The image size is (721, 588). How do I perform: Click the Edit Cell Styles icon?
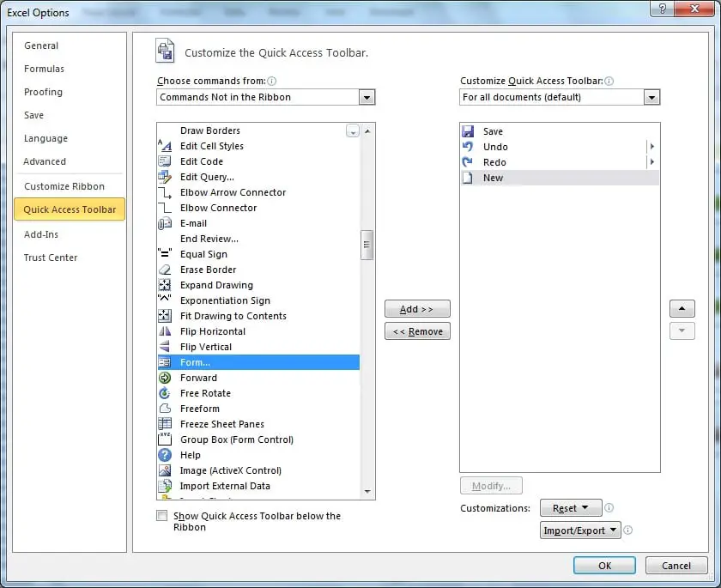165,146
